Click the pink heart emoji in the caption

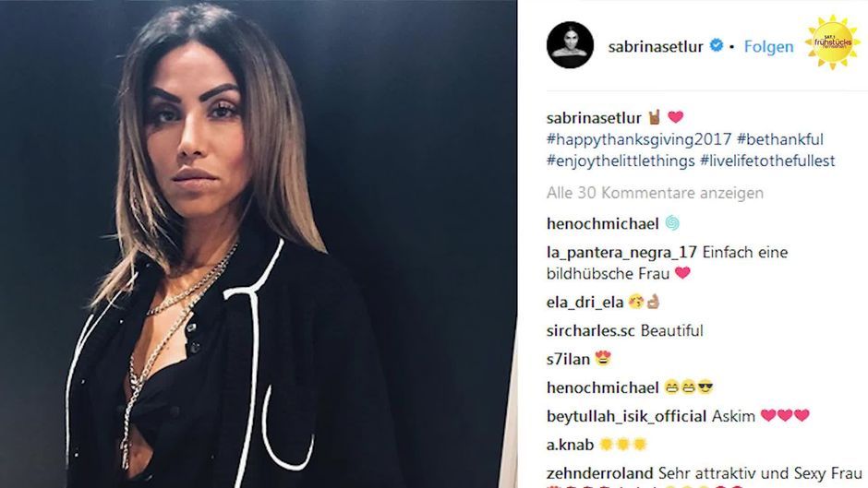(675, 117)
